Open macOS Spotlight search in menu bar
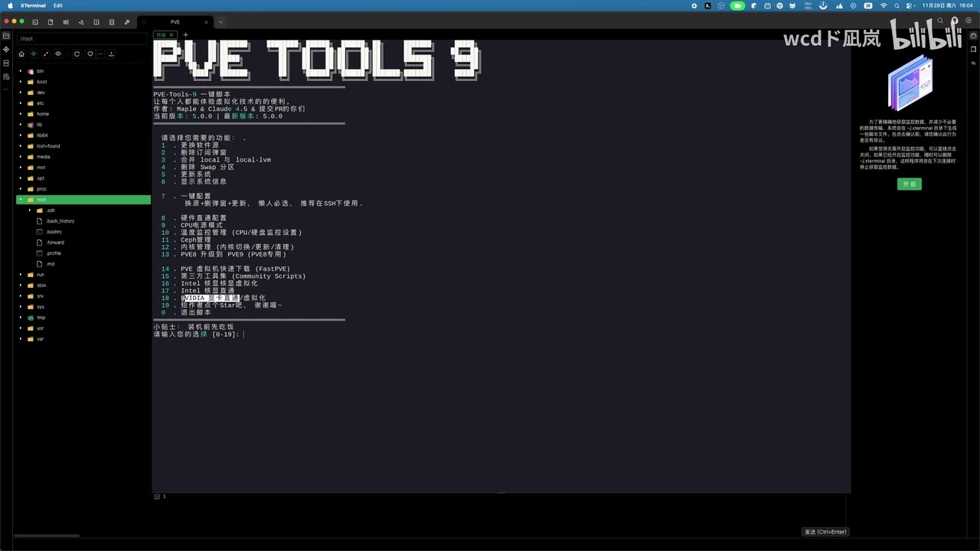980x551 pixels. [x=897, y=5]
